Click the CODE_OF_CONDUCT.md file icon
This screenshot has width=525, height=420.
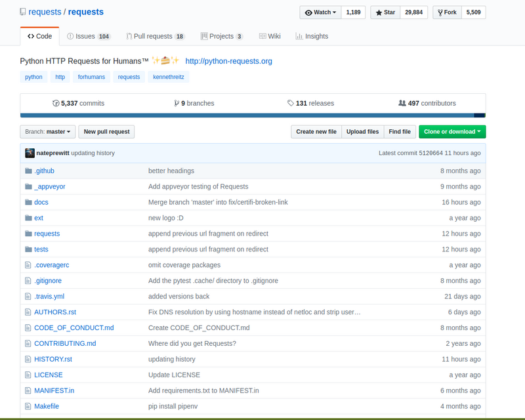click(28, 328)
